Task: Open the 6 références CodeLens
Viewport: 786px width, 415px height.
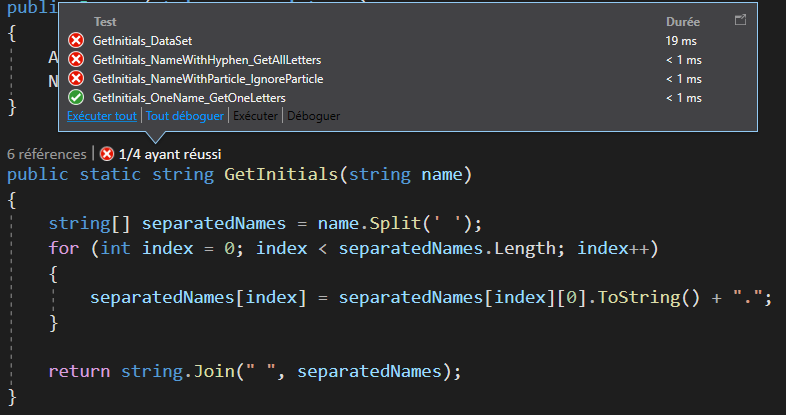Action: click(x=47, y=154)
